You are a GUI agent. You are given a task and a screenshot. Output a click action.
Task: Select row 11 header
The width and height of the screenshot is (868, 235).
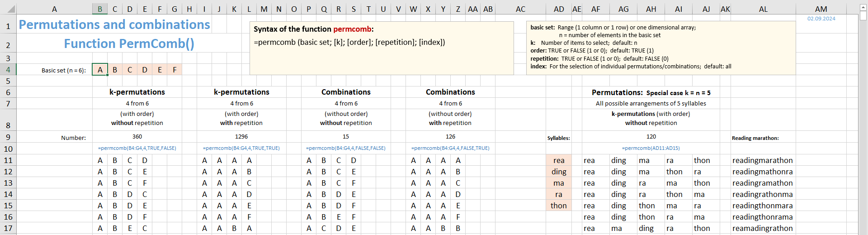click(8, 160)
